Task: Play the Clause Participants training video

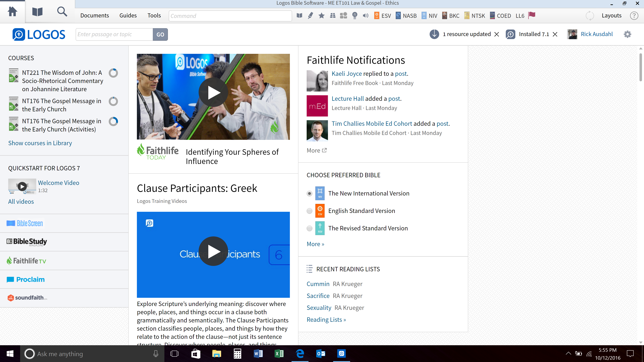Action: [x=213, y=251]
